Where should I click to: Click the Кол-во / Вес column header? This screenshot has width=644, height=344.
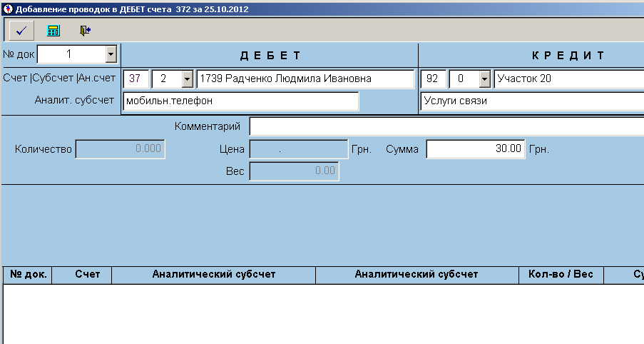point(561,275)
